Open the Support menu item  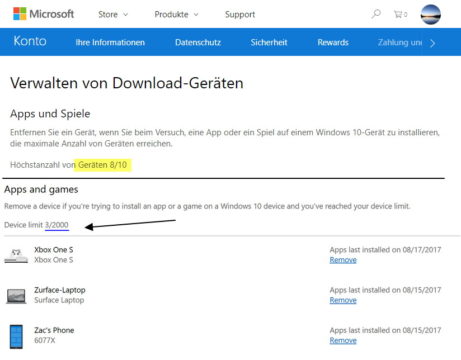[240, 14]
